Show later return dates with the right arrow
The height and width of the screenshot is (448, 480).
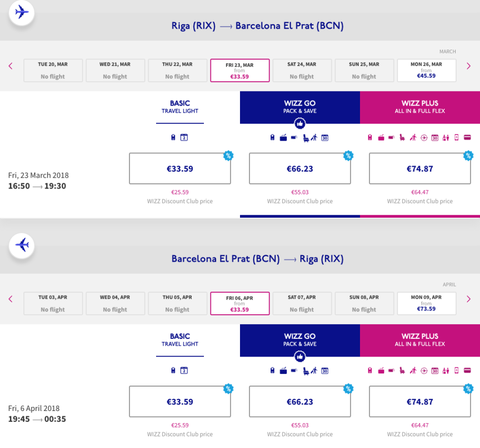tap(468, 299)
